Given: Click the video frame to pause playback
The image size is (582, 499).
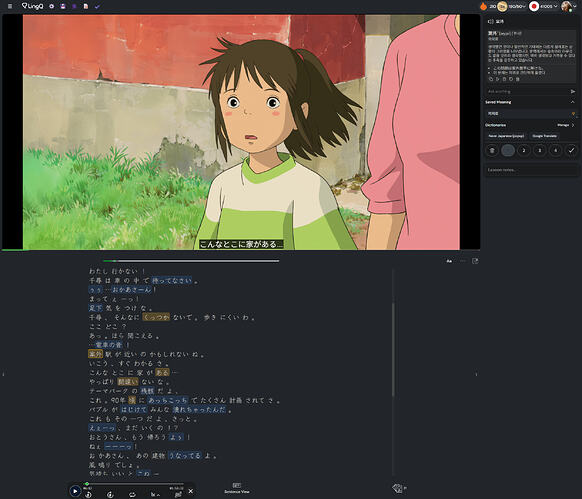Looking at the screenshot, I should 241,132.
